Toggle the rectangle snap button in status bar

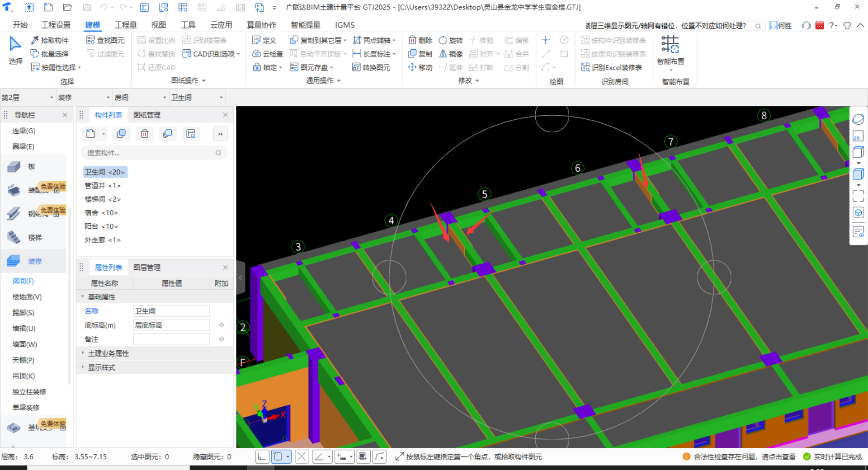[x=278, y=457]
